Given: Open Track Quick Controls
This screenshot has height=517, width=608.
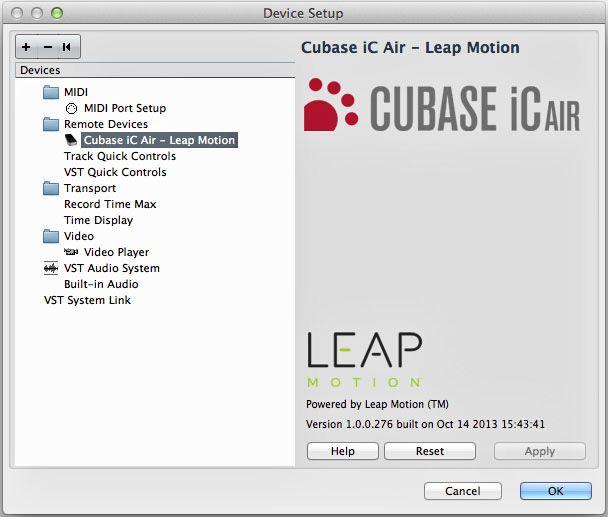Looking at the screenshot, I should click(120, 156).
